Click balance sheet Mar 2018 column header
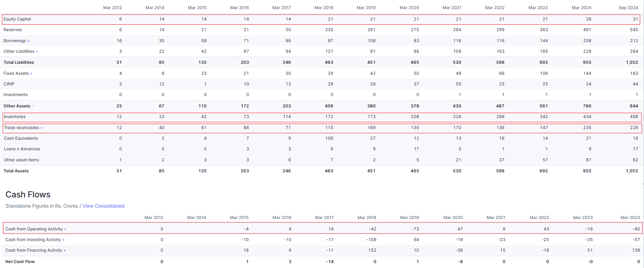This screenshot has height=268, width=644. click(x=324, y=8)
